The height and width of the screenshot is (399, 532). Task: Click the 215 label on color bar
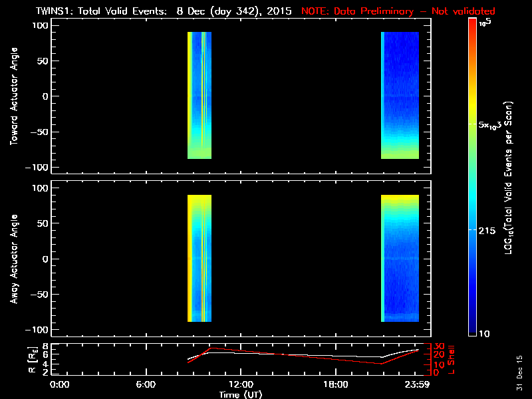pyautogui.click(x=490, y=230)
